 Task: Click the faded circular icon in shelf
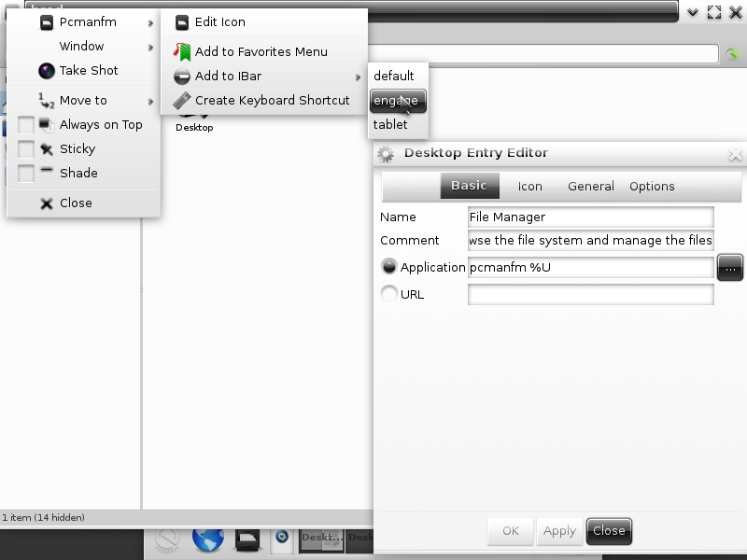167,540
